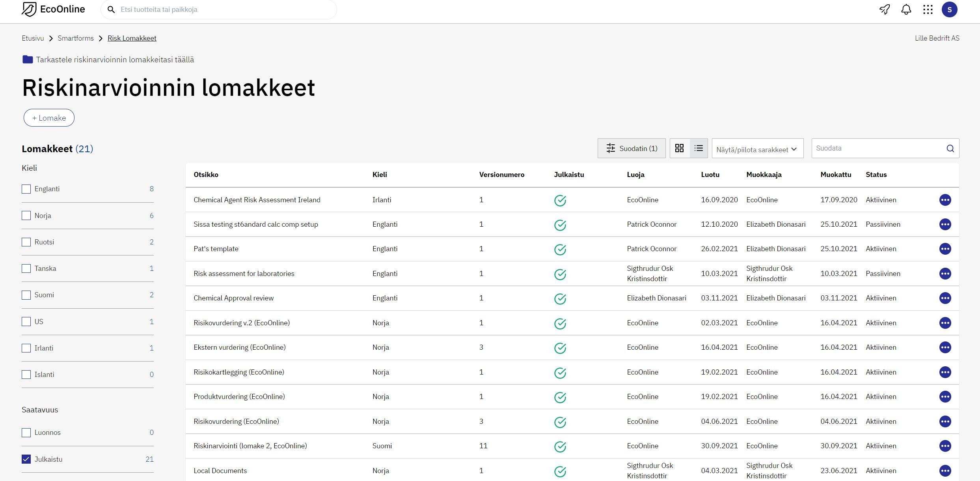Open user avatar S menu
This screenshot has width=980, height=481.
(950, 9)
